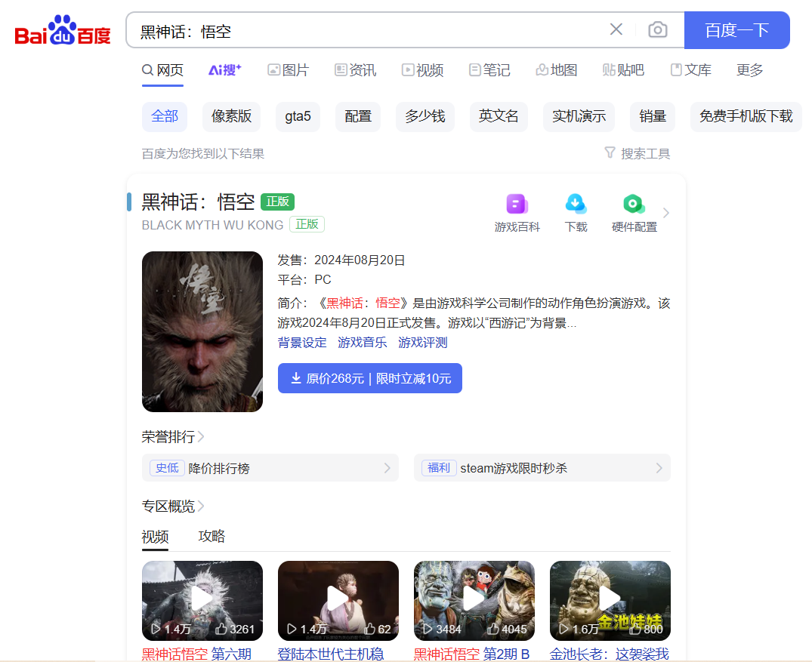Screen dimensions: 812x662
Task: Play the 登陆本世代主机稳 video
Action: pyautogui.click(x=338, y=600)
